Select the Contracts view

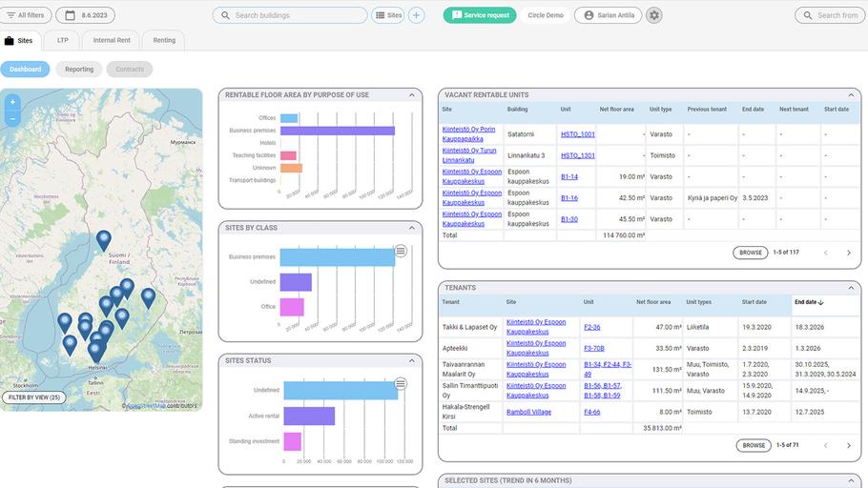[130, 70]
